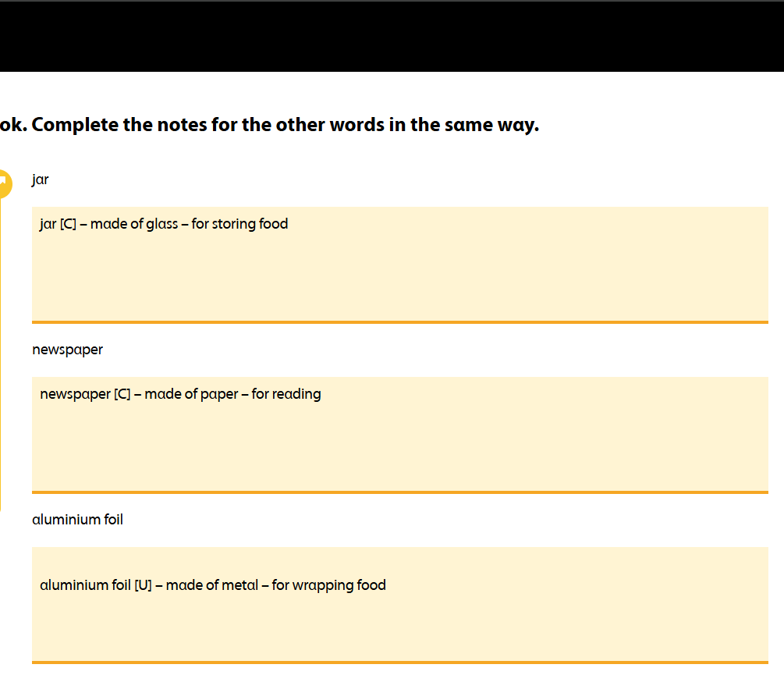Click "wrapping food" in the foil note

pos(339,585)
